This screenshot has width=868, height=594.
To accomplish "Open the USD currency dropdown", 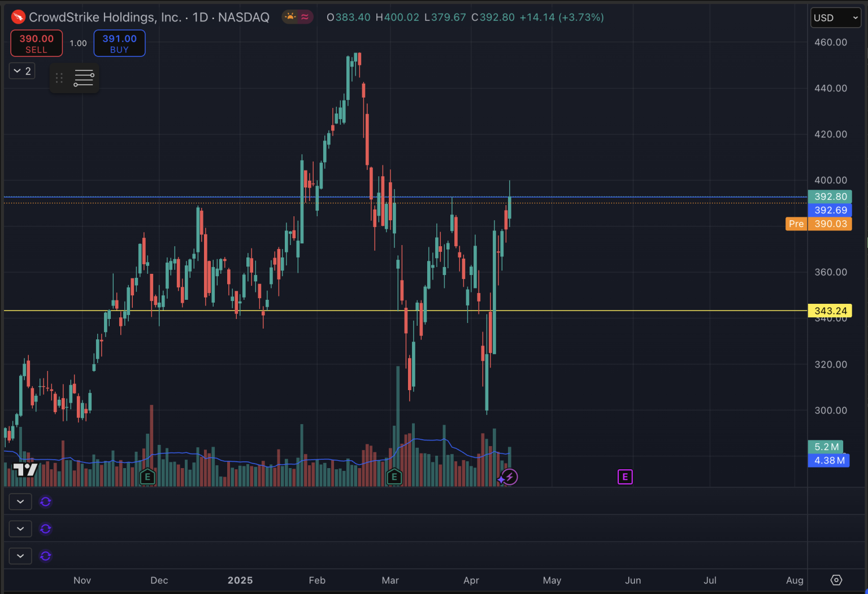I will tap(835, 18).
